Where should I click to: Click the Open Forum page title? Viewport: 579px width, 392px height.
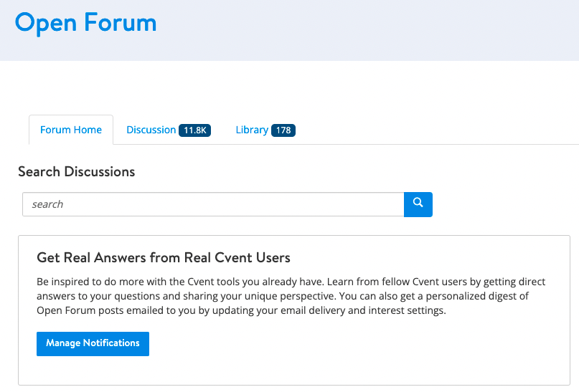[x=85, y=23]
